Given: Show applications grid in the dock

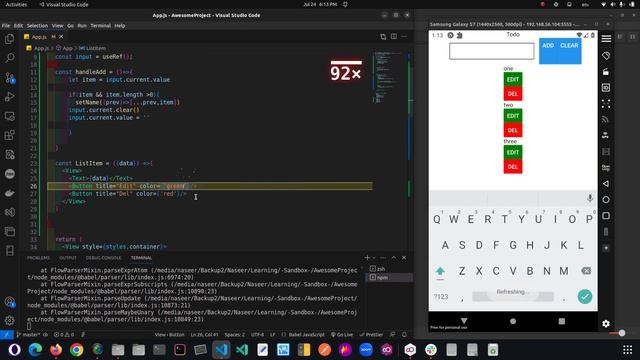Looking at the screenshot, I should click(x=627, y=350).
